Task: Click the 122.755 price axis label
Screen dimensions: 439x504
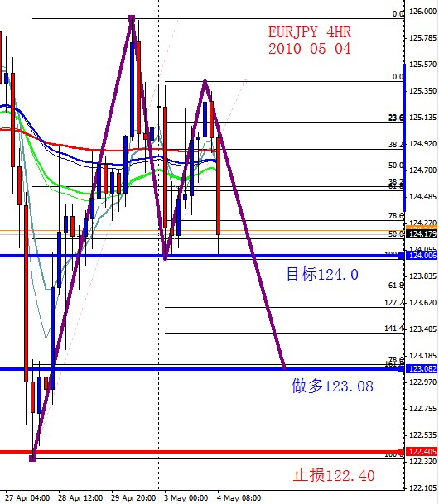Action: (x=423, y=409)
